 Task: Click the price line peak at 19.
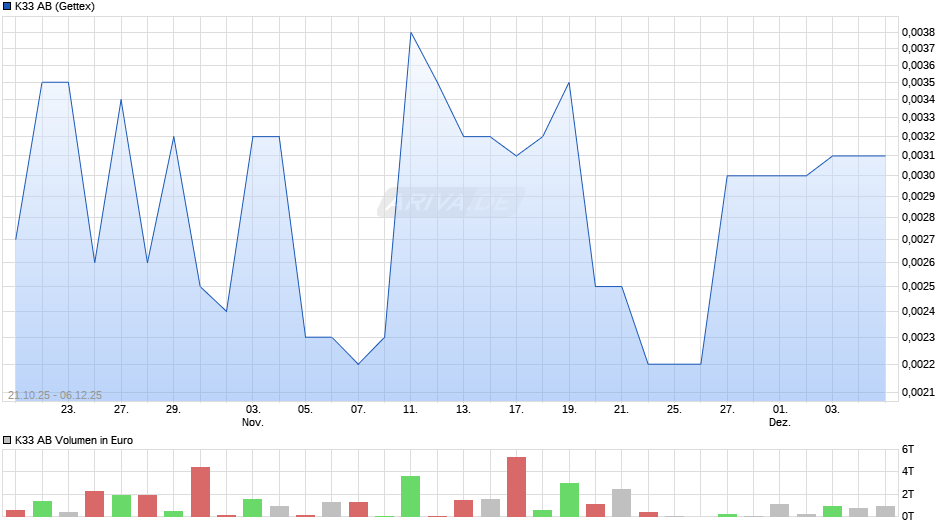click(x=569, y=82)
